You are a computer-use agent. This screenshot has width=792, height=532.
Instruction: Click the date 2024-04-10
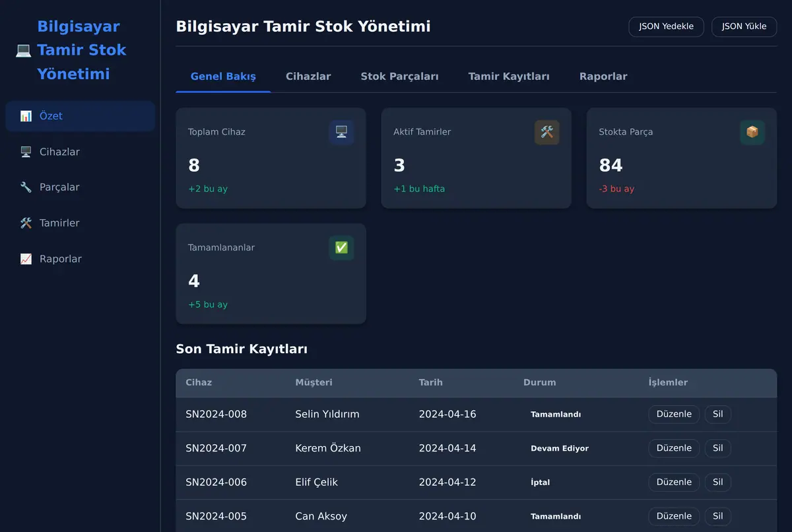point(447,516)
